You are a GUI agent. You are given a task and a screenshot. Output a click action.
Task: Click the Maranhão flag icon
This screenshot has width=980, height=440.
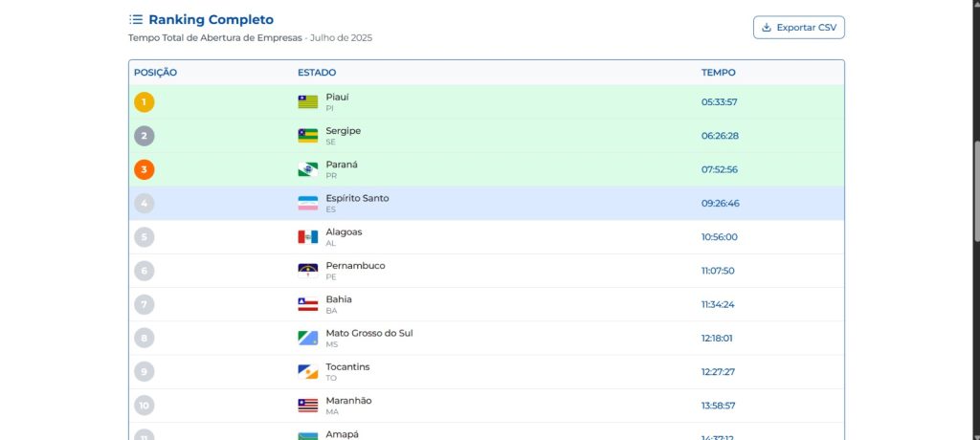click(307, 406)
